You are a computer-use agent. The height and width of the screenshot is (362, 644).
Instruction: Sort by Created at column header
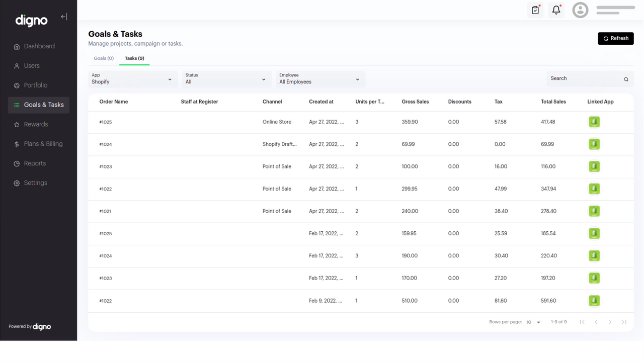(321, 102)
